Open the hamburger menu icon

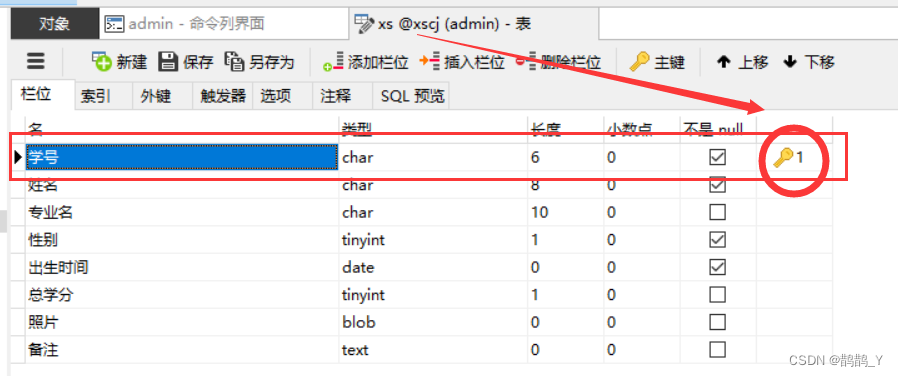point(36,61)
